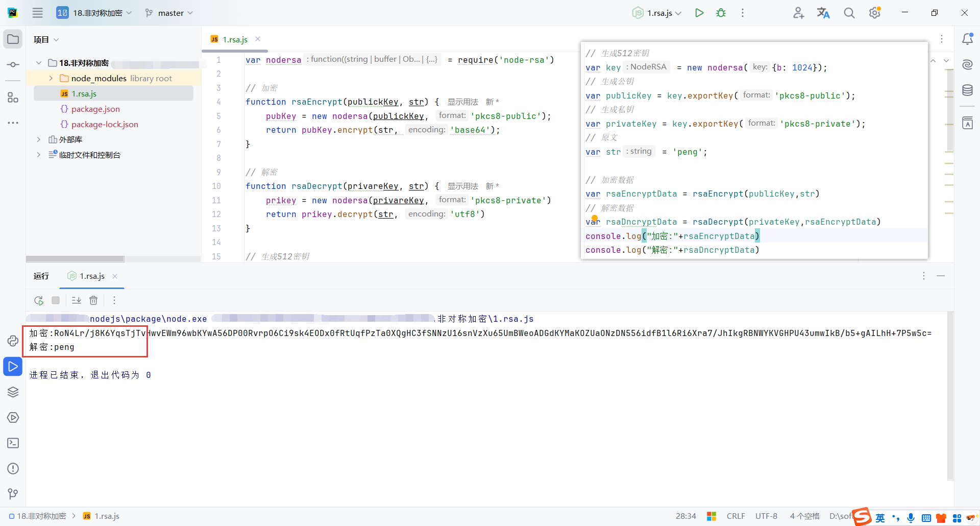The height and width of the screenshot is (526, 980).
Task: Open the 18.非对称加密 project switcher dropdown
Action: pos(94,13)
